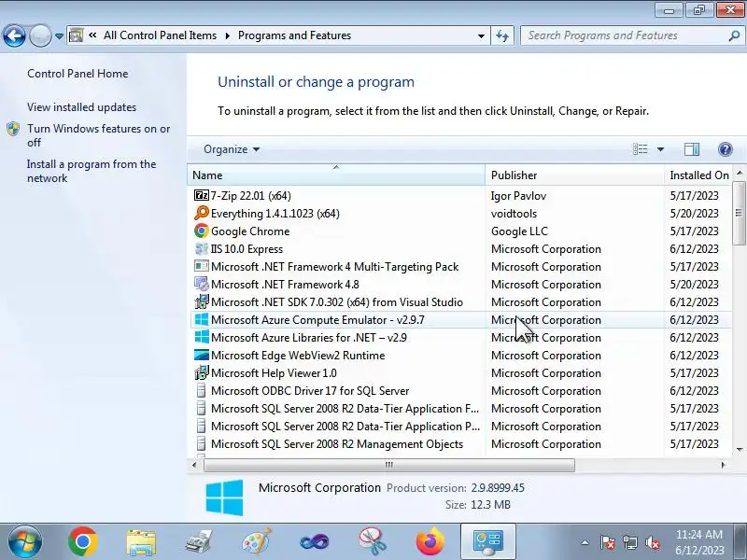Click the Azure Libraries for .NET icon
This screenshot has width=747, height=560.
click(x=202, y=337)
